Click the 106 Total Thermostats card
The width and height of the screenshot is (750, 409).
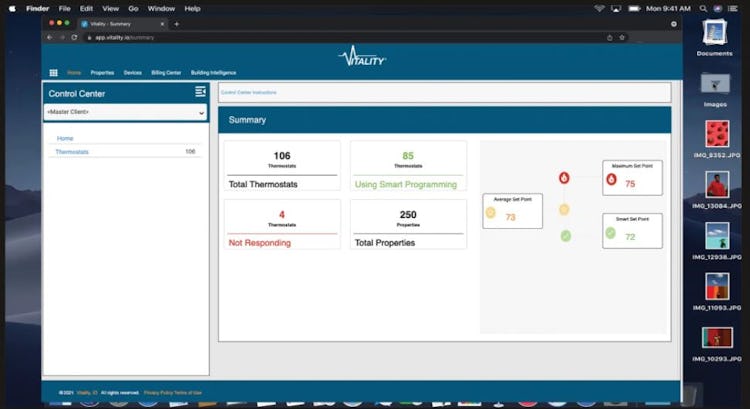click(x=282, y=166)
